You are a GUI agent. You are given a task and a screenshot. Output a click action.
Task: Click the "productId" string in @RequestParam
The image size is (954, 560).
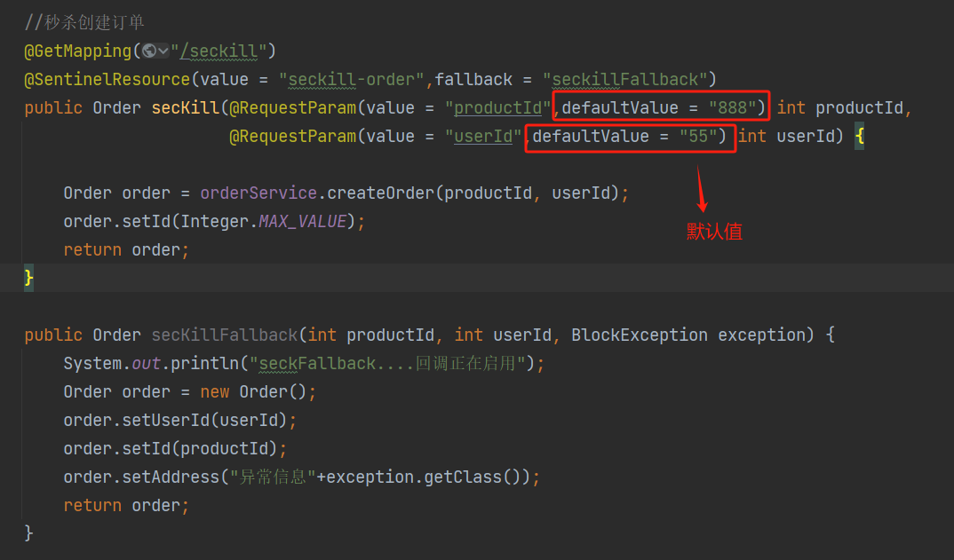click(497, 108)
